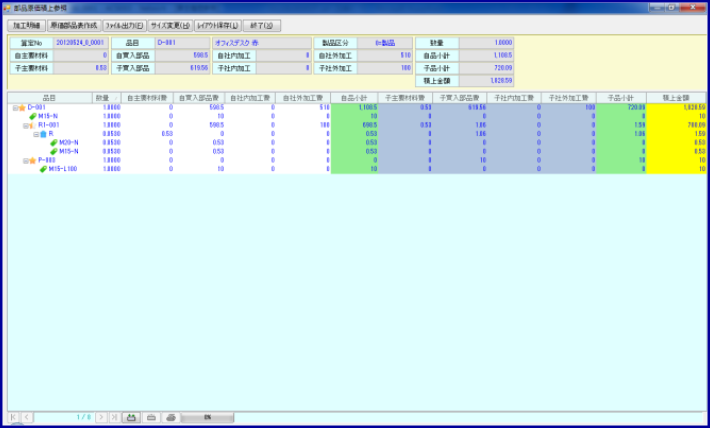The width and height of the screenshot is (710, 428).
Task: Click the 子品小計 summary value 720.09
Action: (486, 68)
